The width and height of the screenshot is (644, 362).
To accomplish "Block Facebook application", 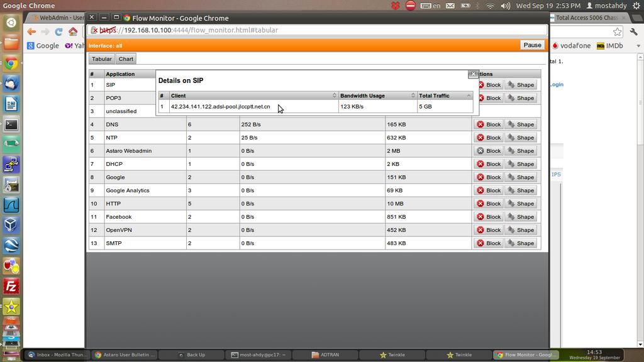I will click(488, 217).
